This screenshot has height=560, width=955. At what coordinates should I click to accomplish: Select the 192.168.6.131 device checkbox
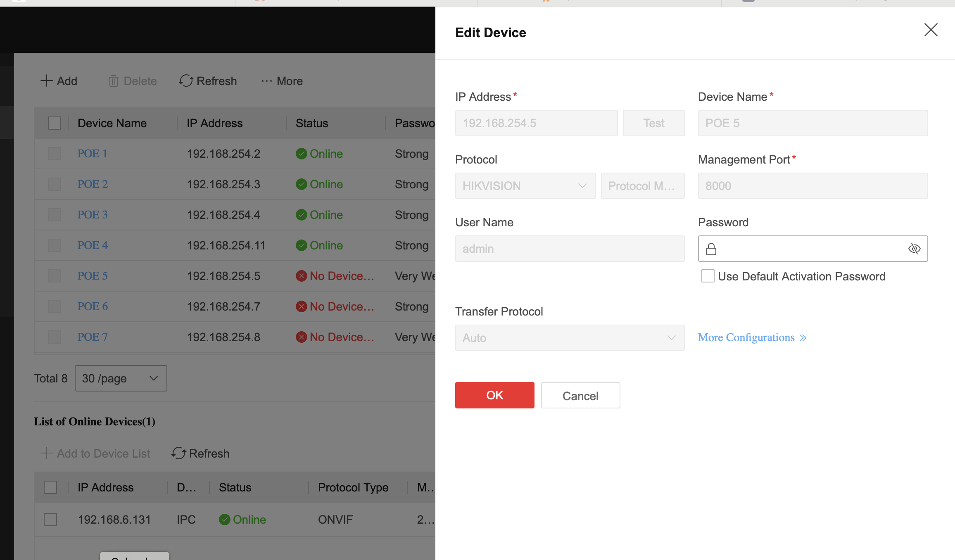[x=50, y=520]
